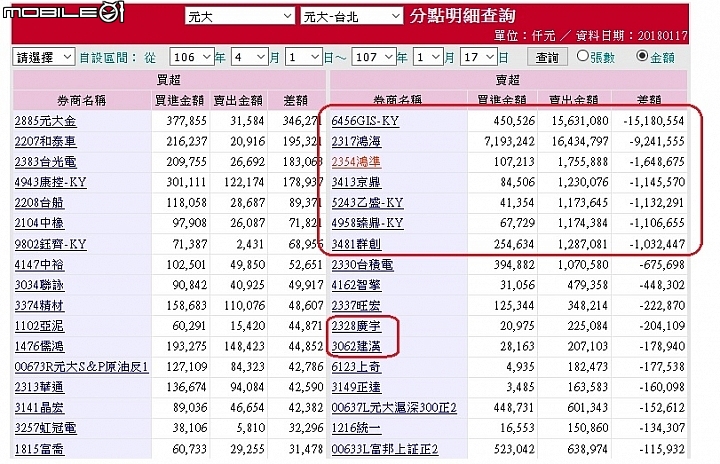Image resolution: width=720 pixels, height=464 pixels.
Task: Open the 2317鴻海 stock link
Action: 356,141
